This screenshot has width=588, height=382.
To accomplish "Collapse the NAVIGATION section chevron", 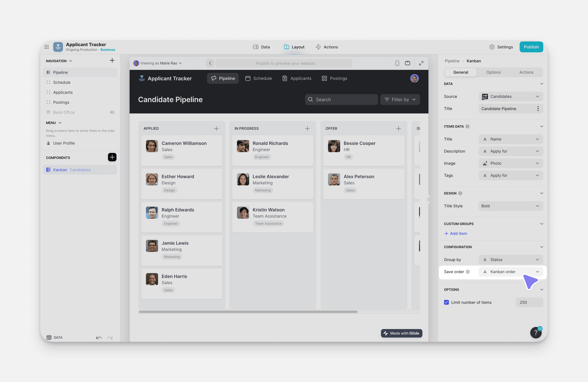I will (x=71, y=61).
